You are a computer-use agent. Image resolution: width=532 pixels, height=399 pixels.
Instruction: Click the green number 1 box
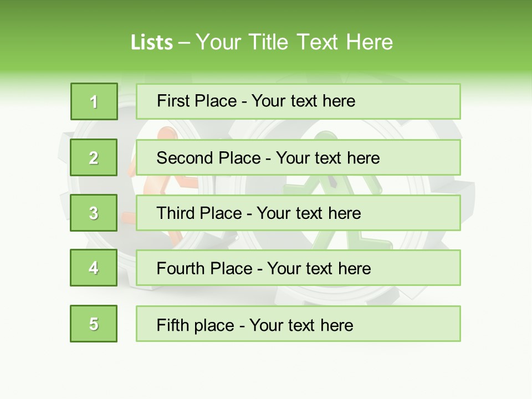[94, 101]
